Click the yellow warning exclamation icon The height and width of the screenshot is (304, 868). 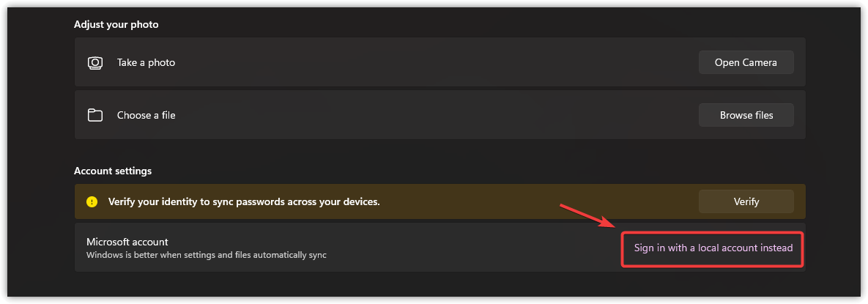92,201
